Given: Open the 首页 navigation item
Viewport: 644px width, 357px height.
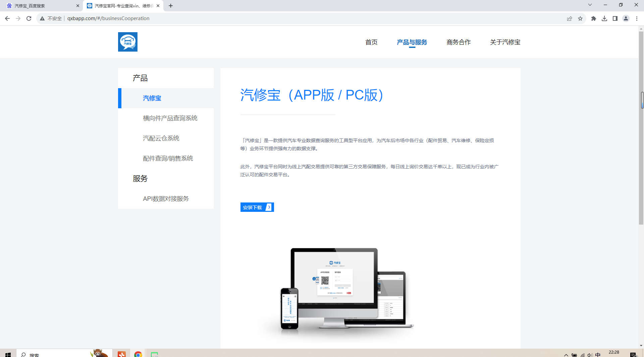Looking at the screenshot, I should coord(371,42).
